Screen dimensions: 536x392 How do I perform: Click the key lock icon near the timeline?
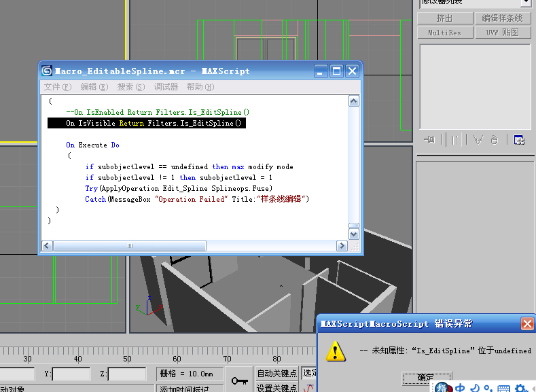coord(239,380)
